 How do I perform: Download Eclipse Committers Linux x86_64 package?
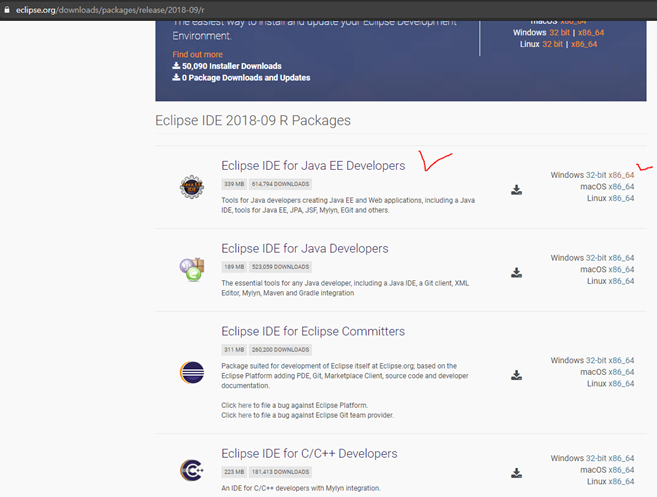(621, 383)
